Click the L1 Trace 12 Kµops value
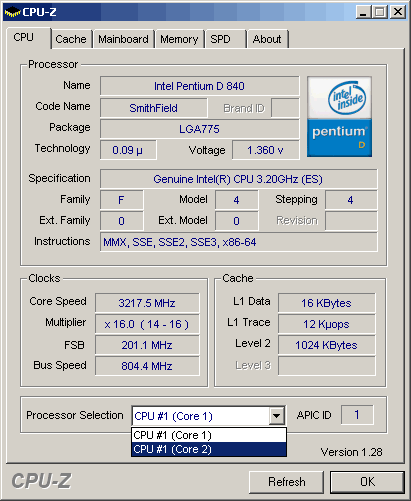Screen dimensions: 411x501 tap(327, 324)
